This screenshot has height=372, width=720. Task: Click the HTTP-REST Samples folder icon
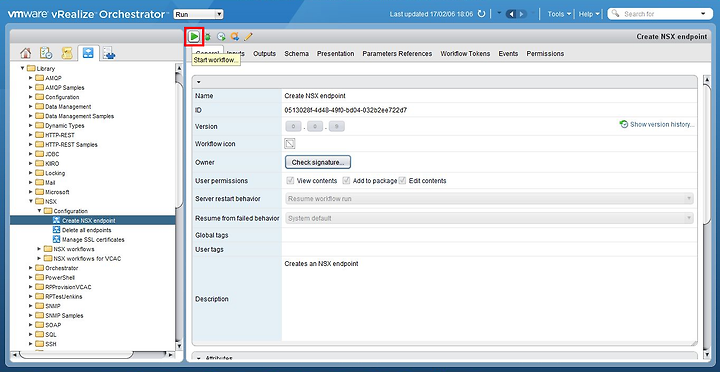click(40, 145)
